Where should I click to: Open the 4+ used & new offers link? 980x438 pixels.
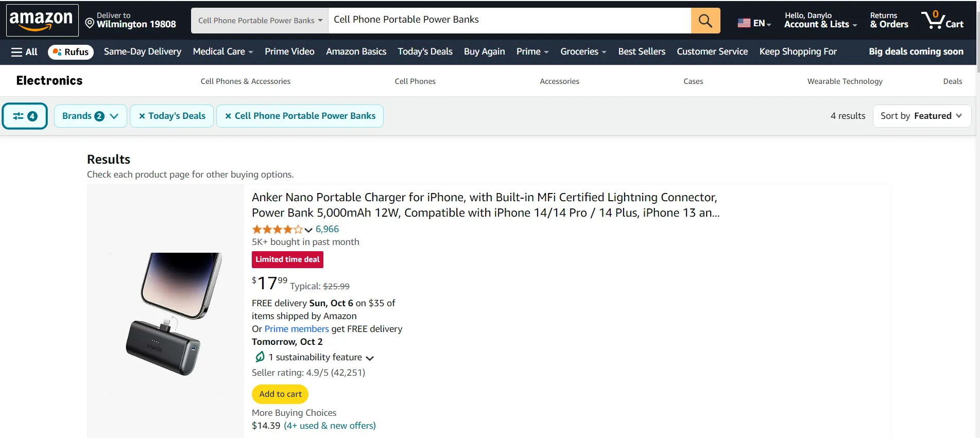click(330, 425)
